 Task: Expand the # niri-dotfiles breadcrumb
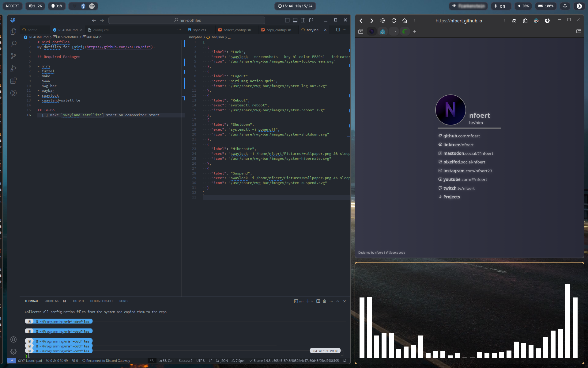[x=66, y=37]
